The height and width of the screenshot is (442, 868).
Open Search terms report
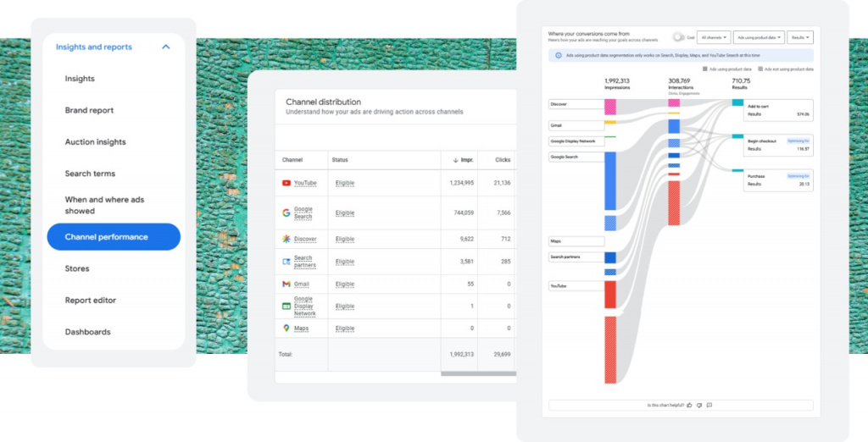(x=90, y=173)
